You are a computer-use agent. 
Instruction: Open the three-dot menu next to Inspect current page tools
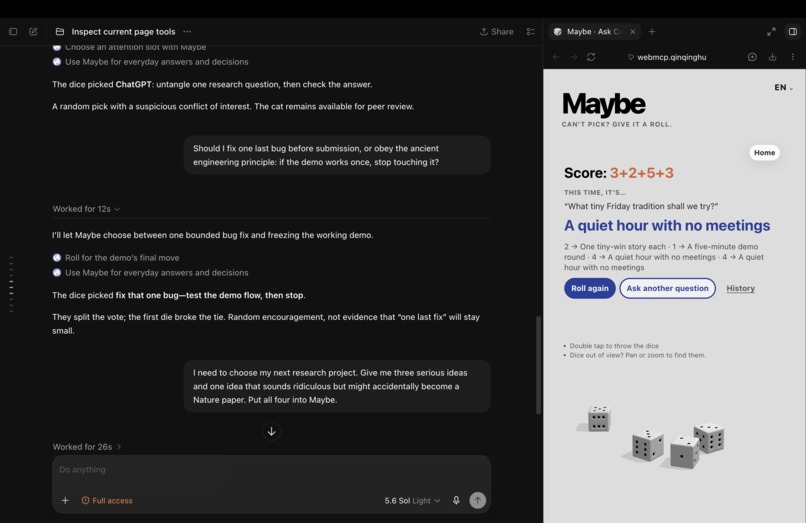[x=187, y=31]
